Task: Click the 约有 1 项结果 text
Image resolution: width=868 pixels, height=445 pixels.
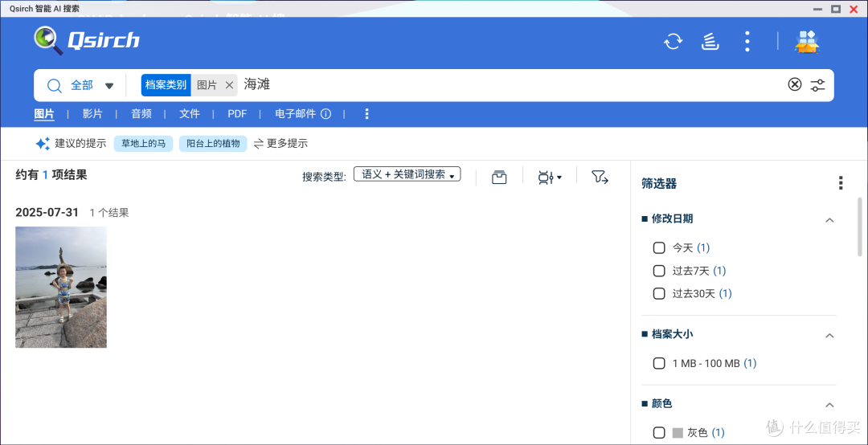Action: tap(51, 175)
